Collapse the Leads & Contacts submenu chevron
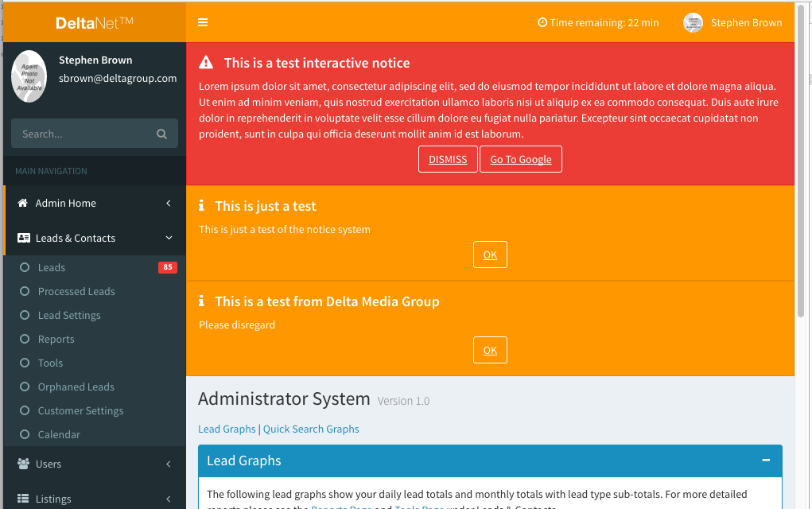 (x=168, y=238)
